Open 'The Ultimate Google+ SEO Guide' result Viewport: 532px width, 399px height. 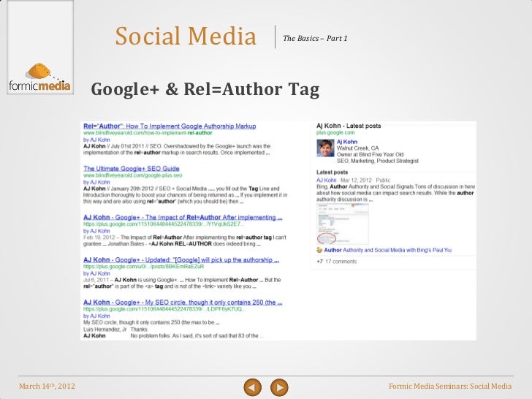point(132,169)
